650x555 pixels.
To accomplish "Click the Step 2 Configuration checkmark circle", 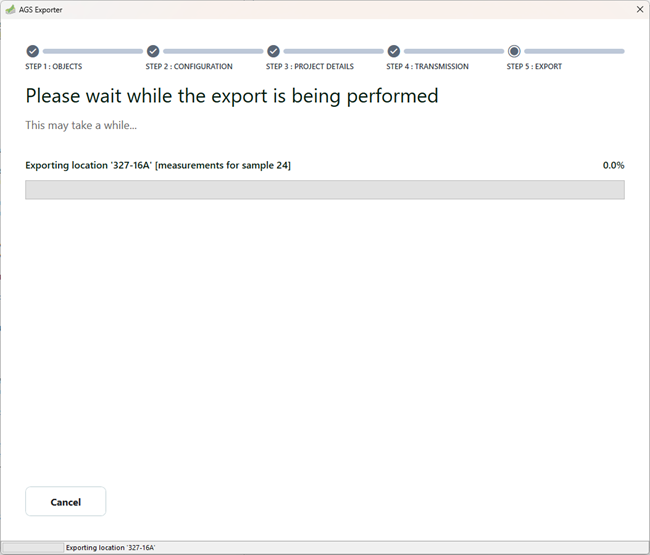I will click(153, 51).
